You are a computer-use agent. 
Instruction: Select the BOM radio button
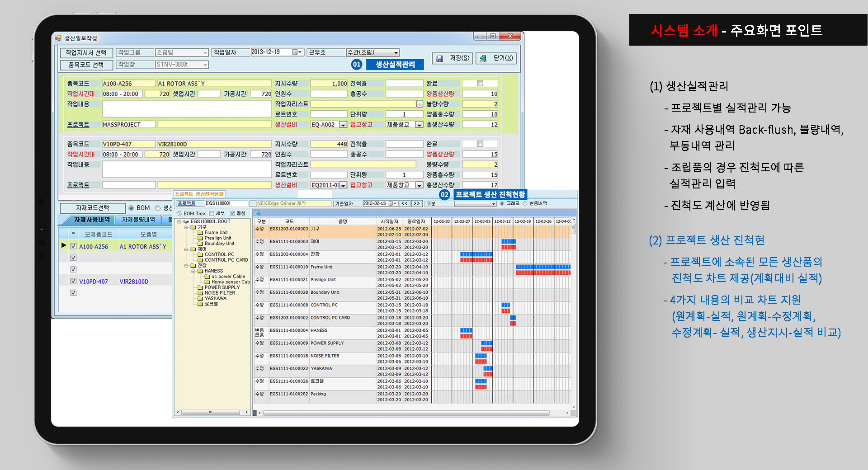click(131, 208)
